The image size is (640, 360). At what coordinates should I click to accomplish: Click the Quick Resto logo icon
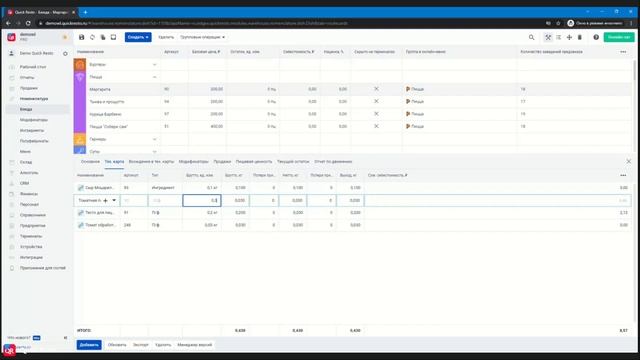[x=11, y=37]
